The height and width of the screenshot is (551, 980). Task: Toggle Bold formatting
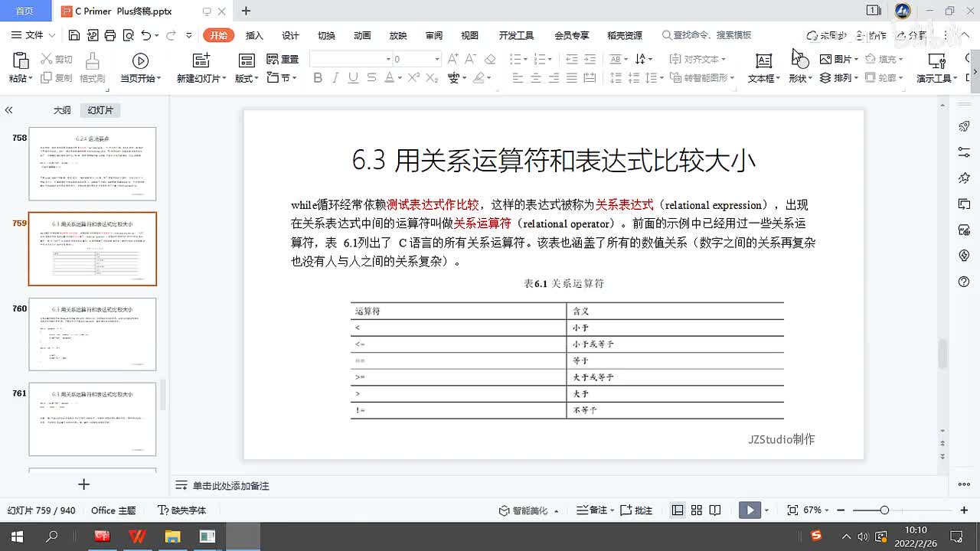click(x=318, y=78)
